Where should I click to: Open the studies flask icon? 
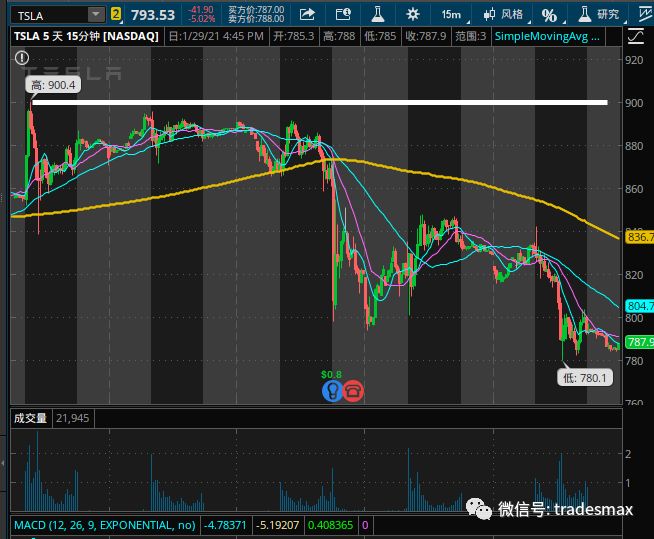(x=377, y=15)
